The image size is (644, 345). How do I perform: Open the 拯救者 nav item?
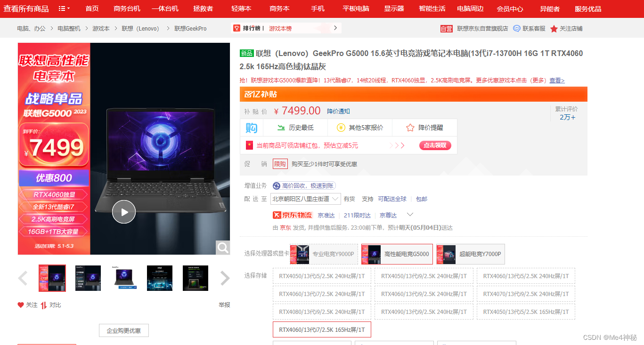(203, 9)
